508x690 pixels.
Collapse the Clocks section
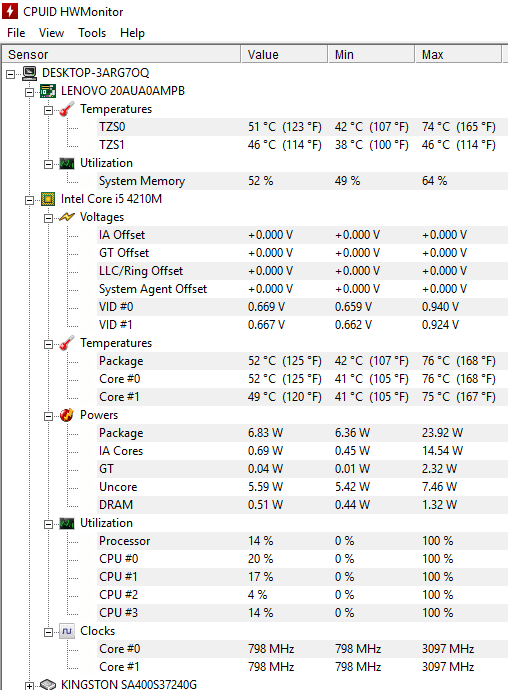click(48, 632)
